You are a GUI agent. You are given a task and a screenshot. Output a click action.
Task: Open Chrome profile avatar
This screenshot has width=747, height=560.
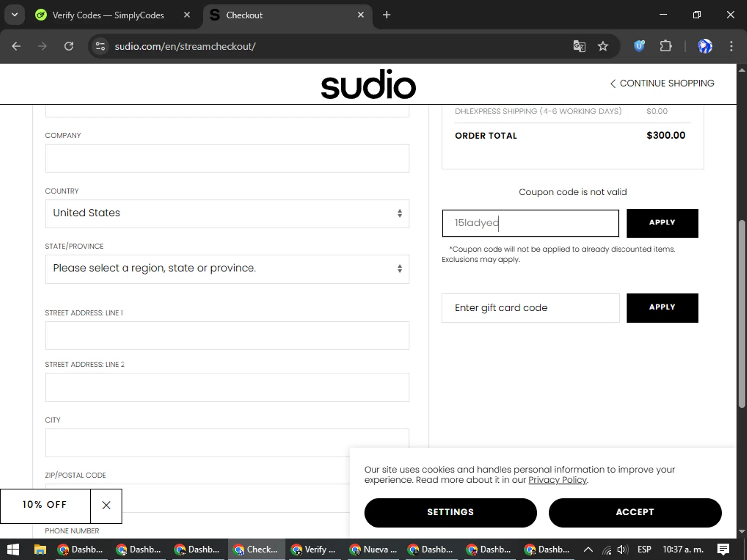click(x=705, y=46)
